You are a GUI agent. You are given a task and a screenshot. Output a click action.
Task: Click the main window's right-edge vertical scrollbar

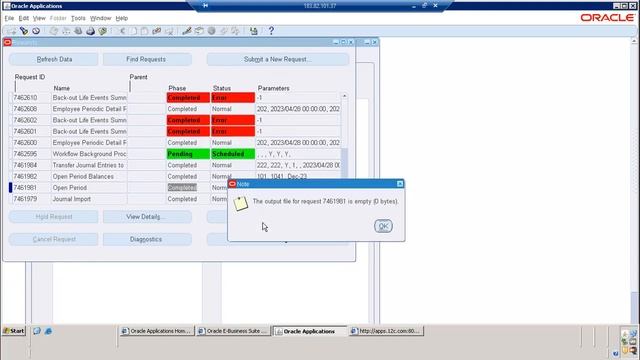click(634, 180)
